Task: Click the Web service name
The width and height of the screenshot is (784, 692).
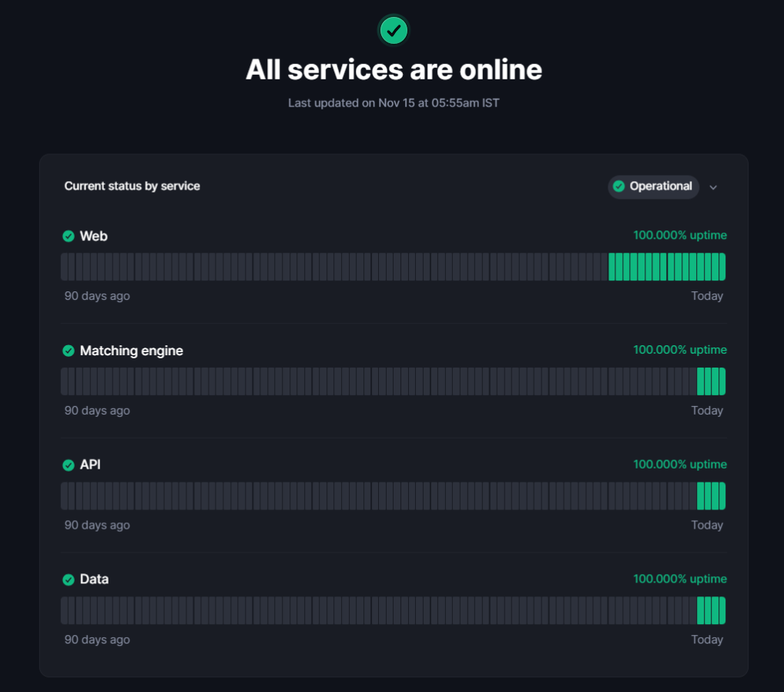Action: 94,237
